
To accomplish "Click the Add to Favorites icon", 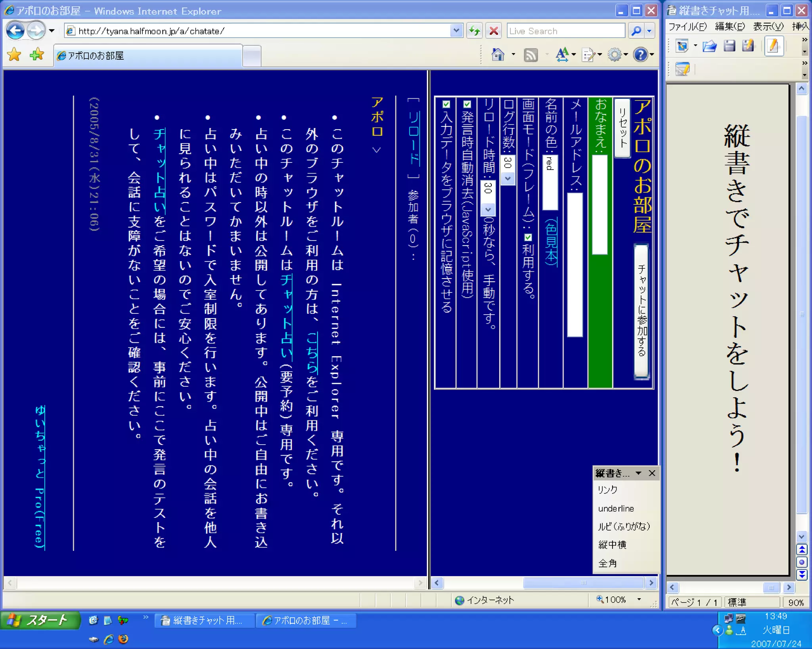I will (x=36, y=55).
